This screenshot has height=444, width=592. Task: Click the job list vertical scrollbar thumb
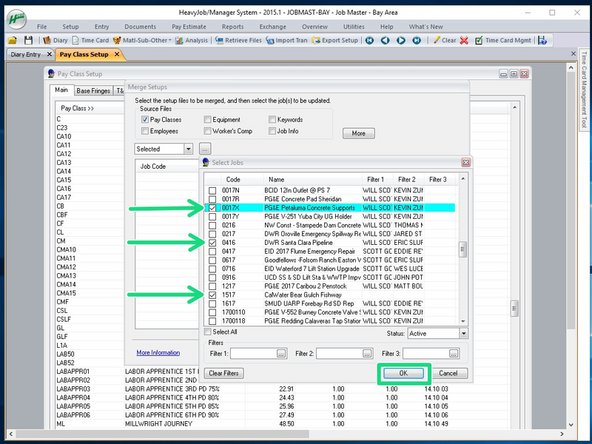(463, 249)
